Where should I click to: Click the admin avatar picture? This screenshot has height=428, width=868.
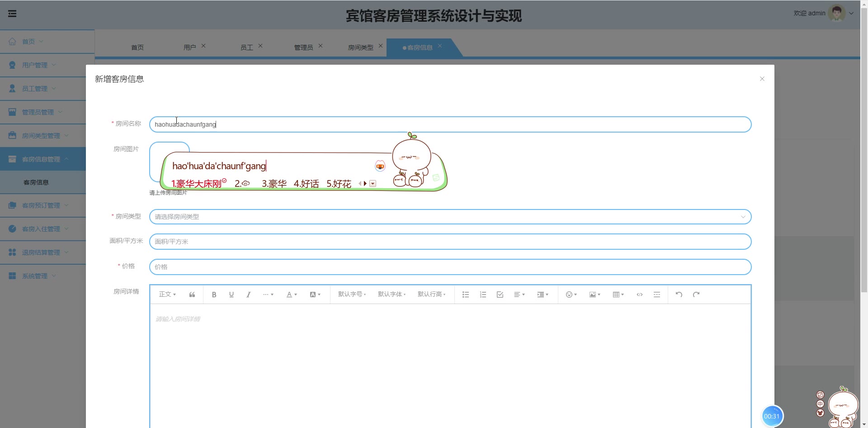[837, 13]
